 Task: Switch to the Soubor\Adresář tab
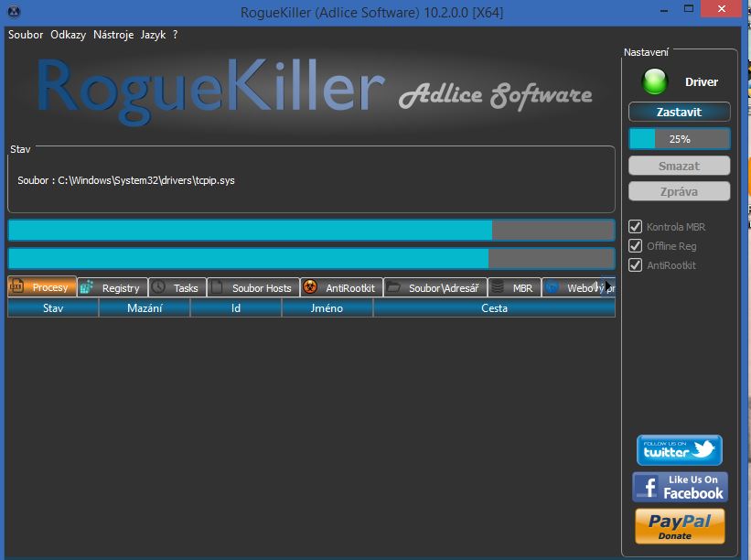pyautogui.click(x=435, y=287)
